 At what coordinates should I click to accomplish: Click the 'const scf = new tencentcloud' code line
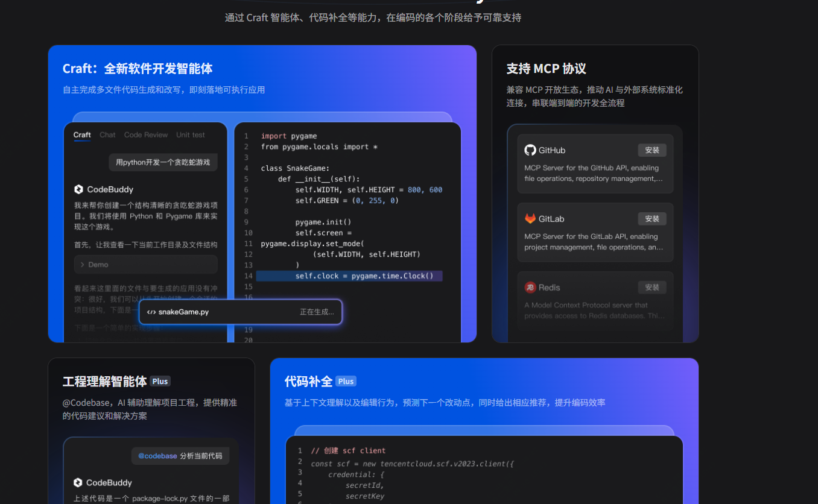[x=412, y=464]
